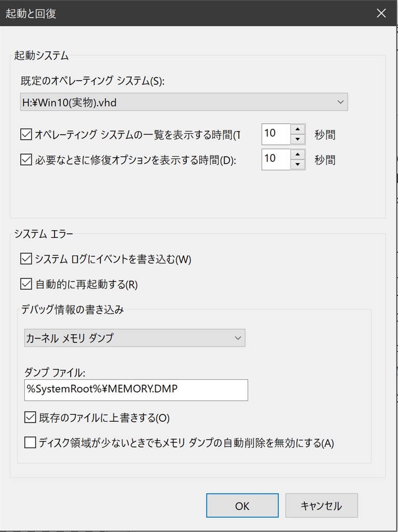Uncheck システム ログにイベントを書き込む
Screen dimensions: 398x532
(x=26, y=258)
